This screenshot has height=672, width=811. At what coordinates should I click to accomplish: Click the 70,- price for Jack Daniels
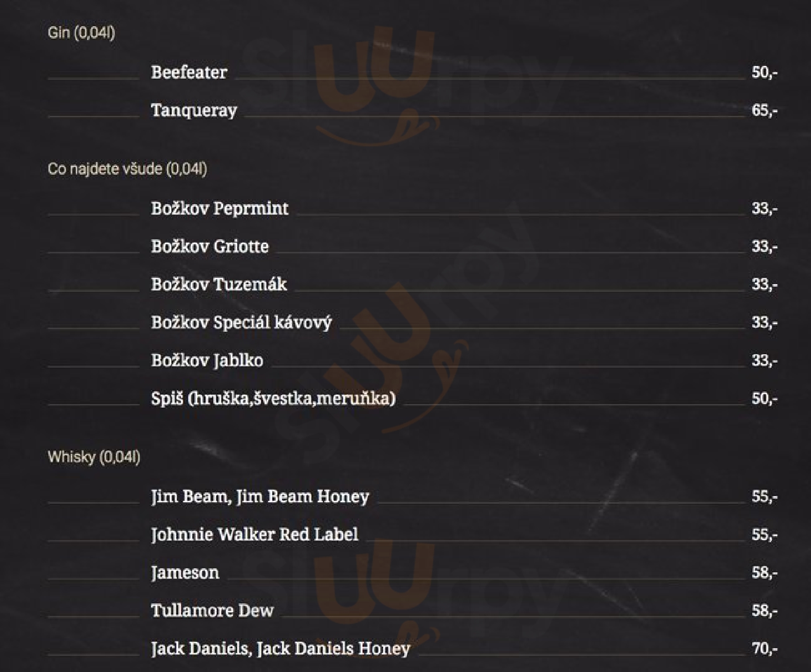point(765,649)
